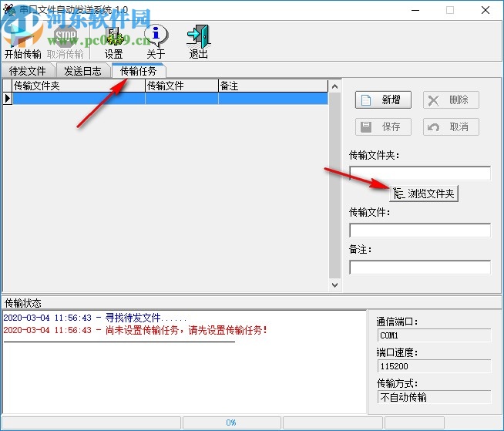Click the 115200 端口速度 field
504x431 pixels.
tap(434, 366)
